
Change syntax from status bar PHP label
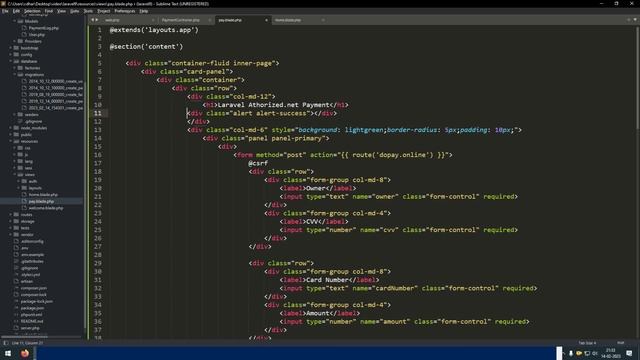coord(620,343)
